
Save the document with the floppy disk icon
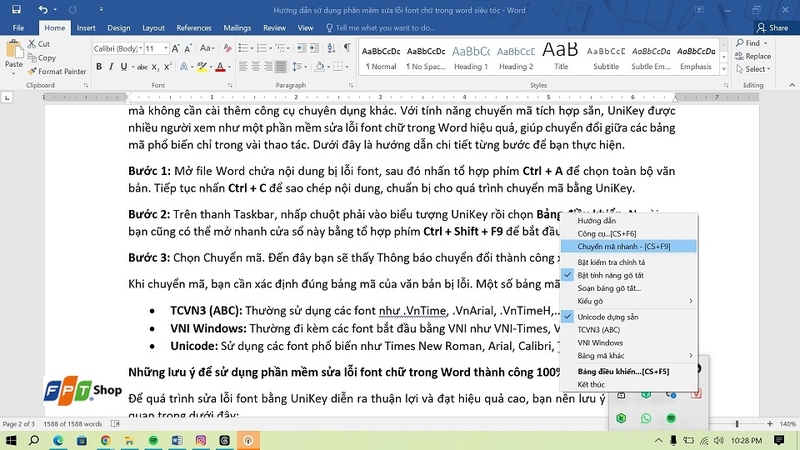click(x=16, y=9)
